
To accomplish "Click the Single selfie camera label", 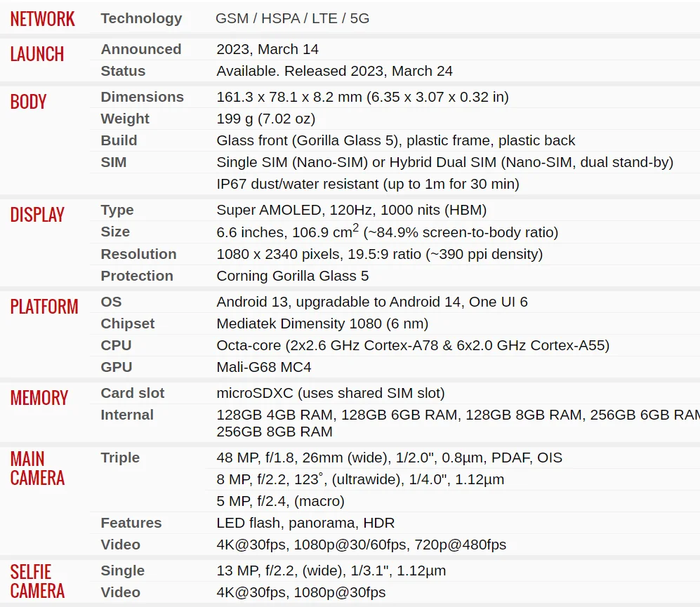I will point(122,571).
